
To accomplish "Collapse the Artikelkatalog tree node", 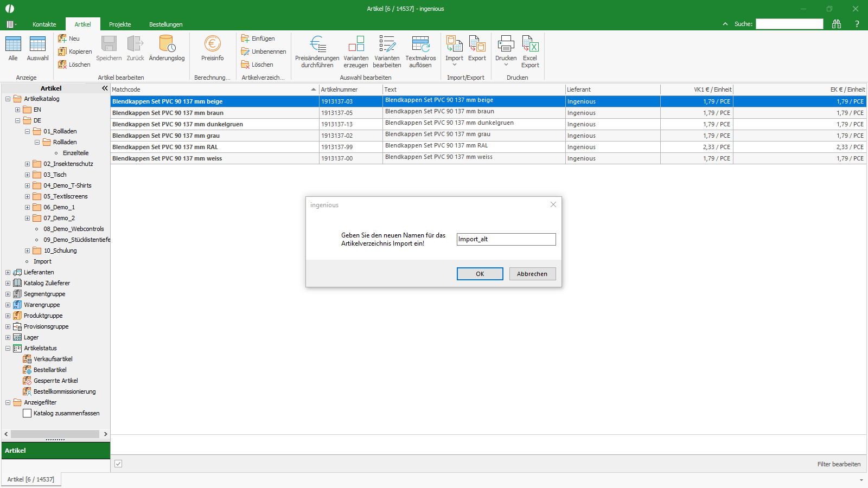I will [8, 99].
